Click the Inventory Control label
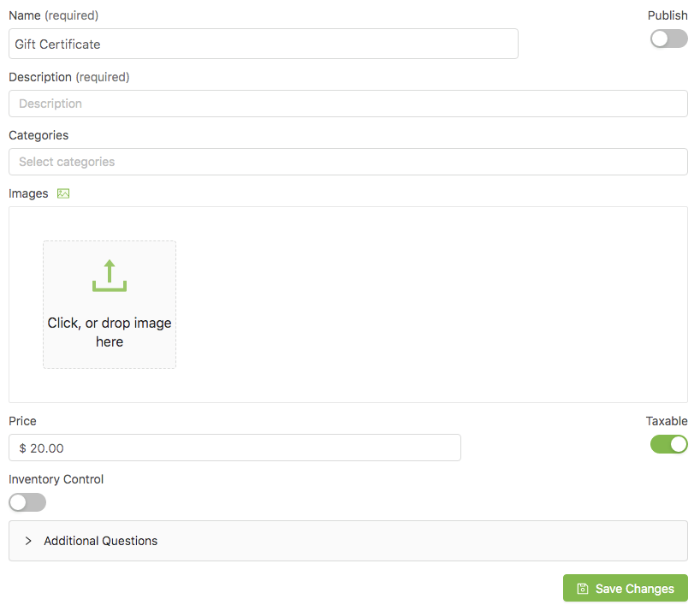700x605 pixels. (x=56, y=479)
